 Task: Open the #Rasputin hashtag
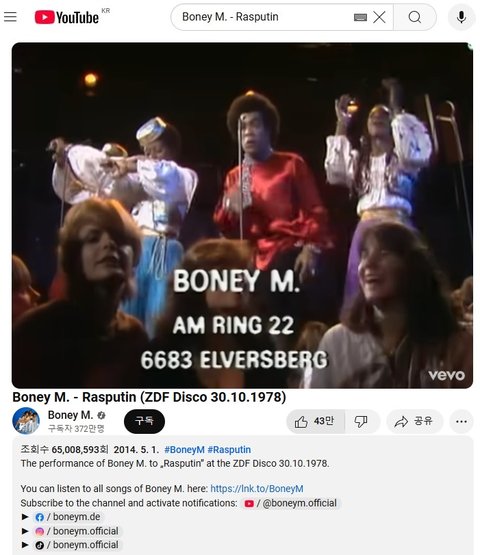point(229,450)
